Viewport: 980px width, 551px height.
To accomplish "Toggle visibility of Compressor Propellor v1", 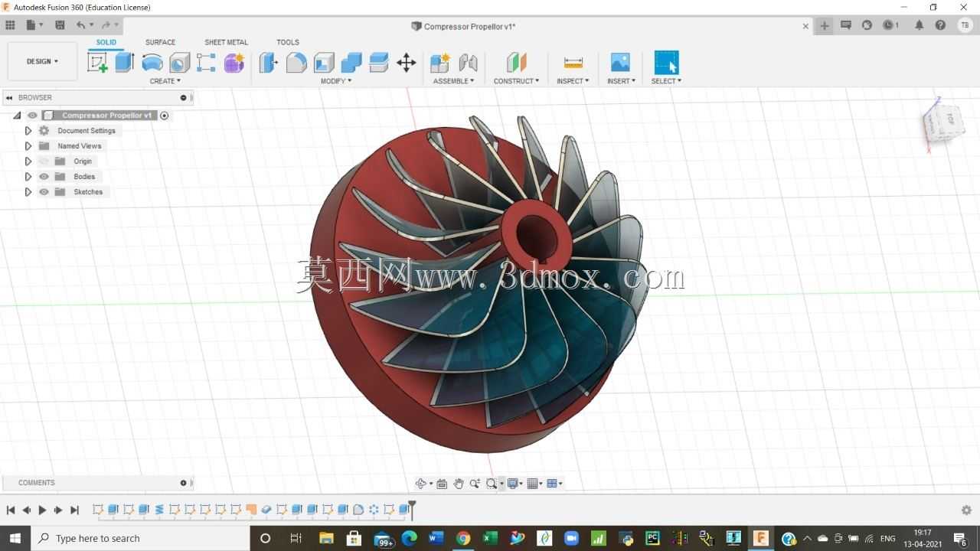I will [x=32, y=116].
